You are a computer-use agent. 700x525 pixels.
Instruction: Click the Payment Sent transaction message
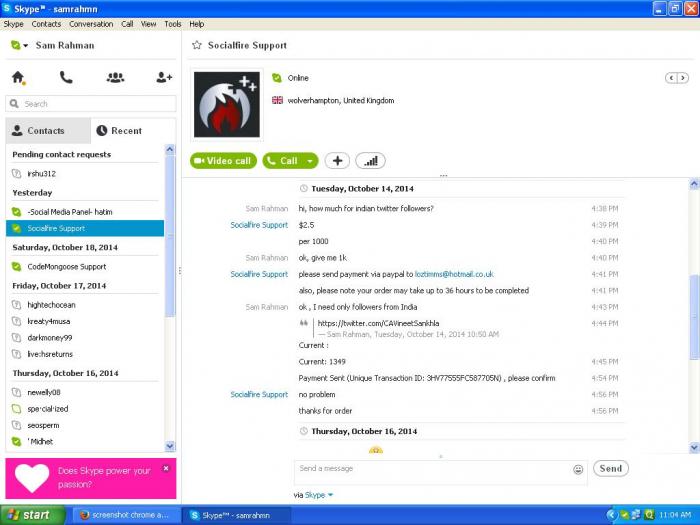427,378
